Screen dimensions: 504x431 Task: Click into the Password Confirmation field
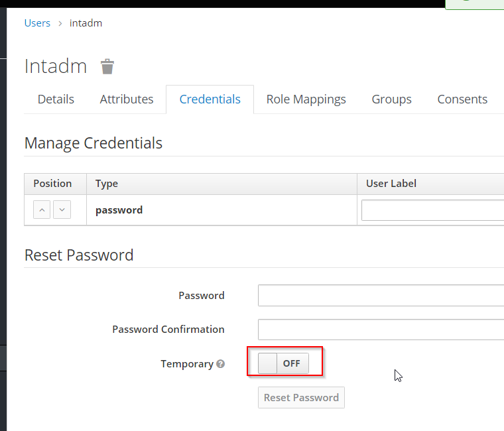click(x=381, y=330)
